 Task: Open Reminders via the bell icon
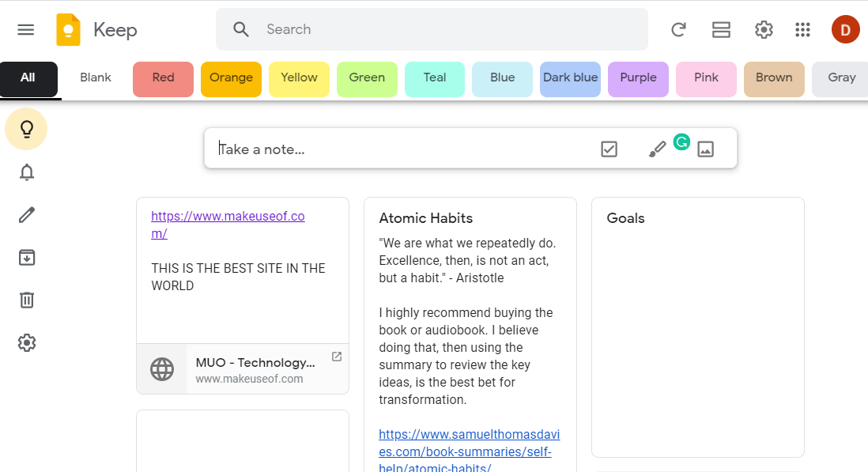coord(27,172)
